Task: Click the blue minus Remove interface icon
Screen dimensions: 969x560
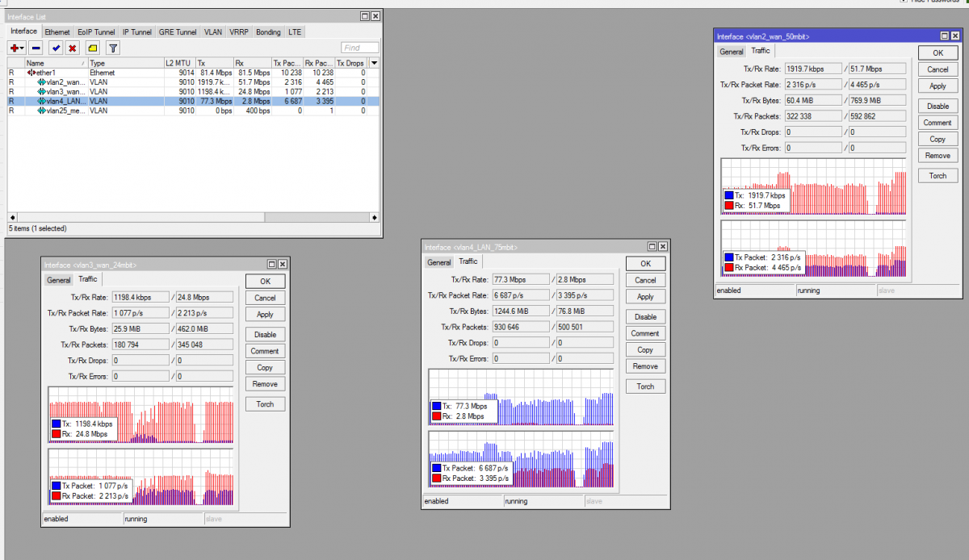Action: [x=36, y=48]
